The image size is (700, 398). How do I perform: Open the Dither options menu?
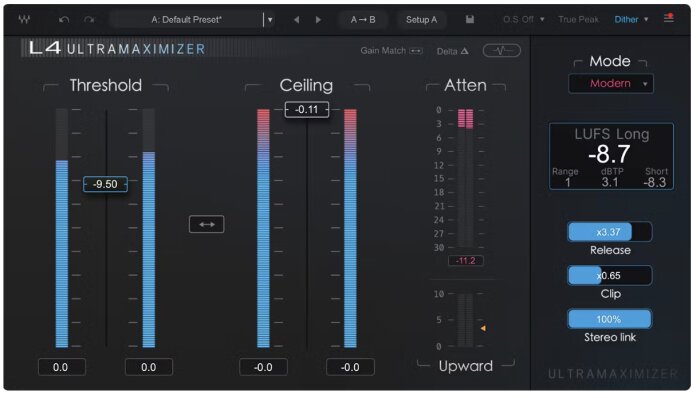[x=631, y=20]
